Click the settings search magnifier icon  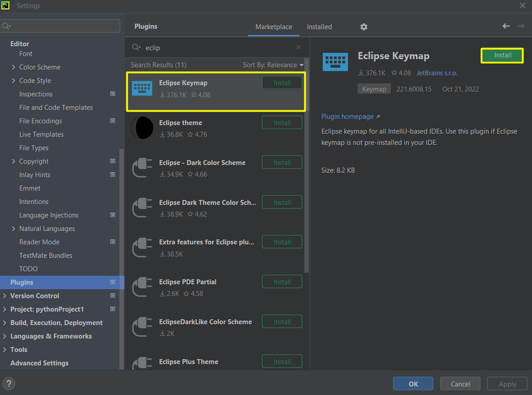[x=6, y=26]
